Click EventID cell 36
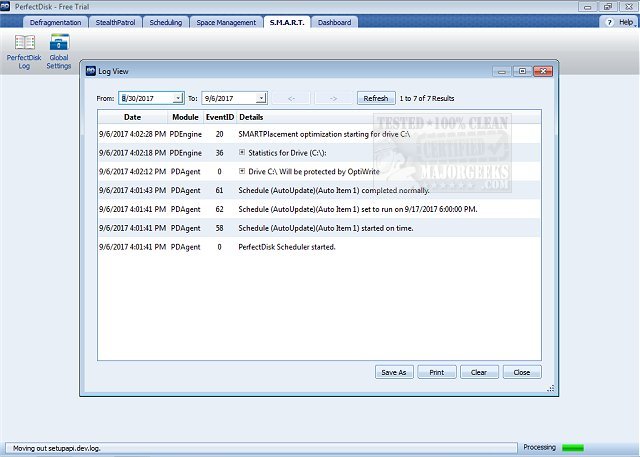This screenshot has width=640, height=457. (x=220, y=153)
